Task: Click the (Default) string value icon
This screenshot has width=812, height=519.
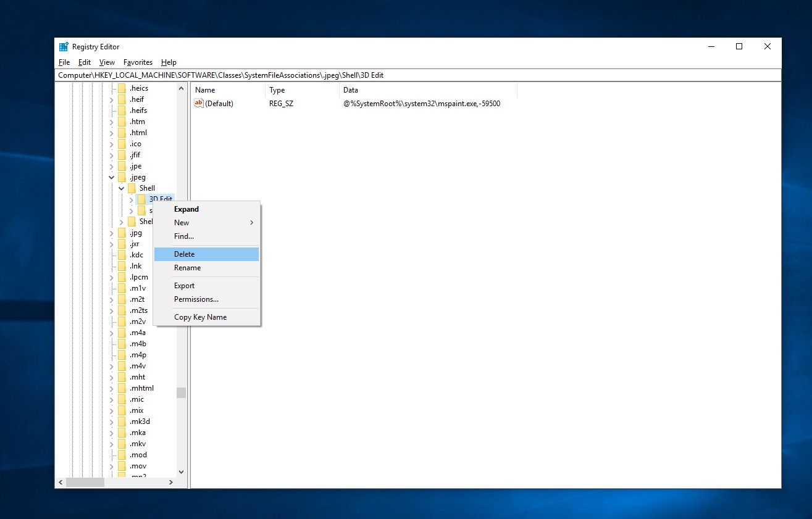Action: pyautogui.click(x=199, y=103)
